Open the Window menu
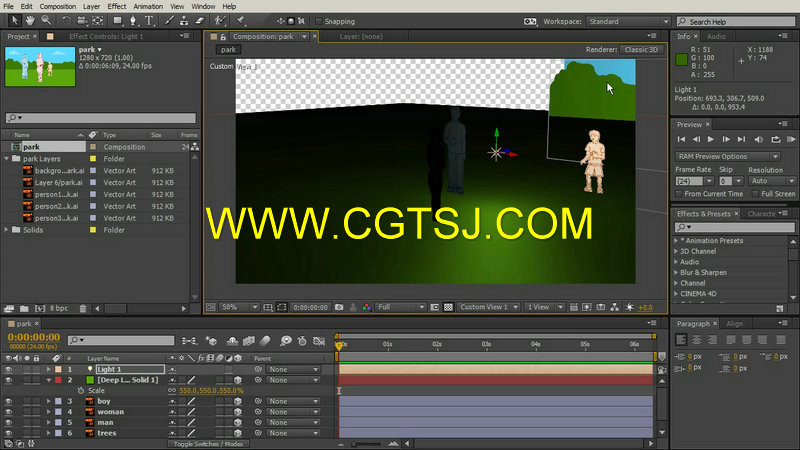The width and height of the screenshot is (800, 450). pyautogui.click(x=203, y=6)
